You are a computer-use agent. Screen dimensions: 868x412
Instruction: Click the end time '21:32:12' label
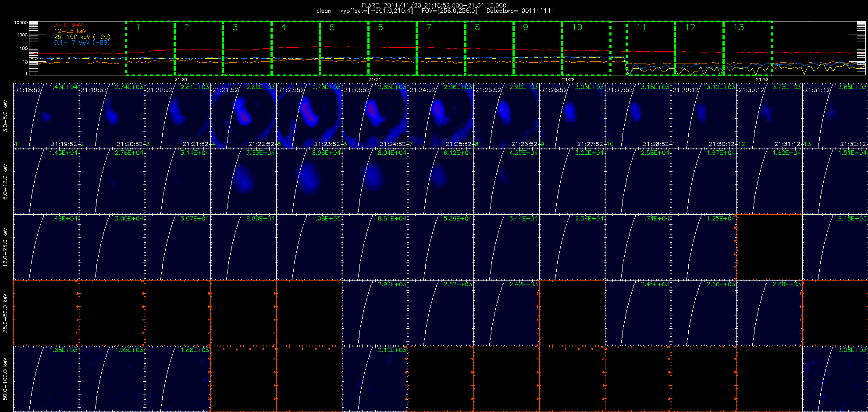click(x=854, y=144)
